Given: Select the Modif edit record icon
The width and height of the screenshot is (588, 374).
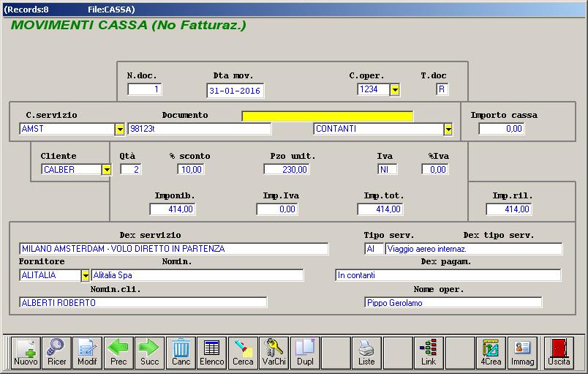Looking at the screenshot, I should click(87, 352).
